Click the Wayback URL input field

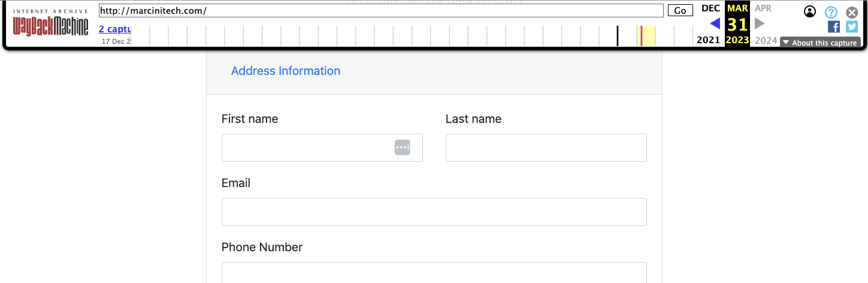(380, 11)
